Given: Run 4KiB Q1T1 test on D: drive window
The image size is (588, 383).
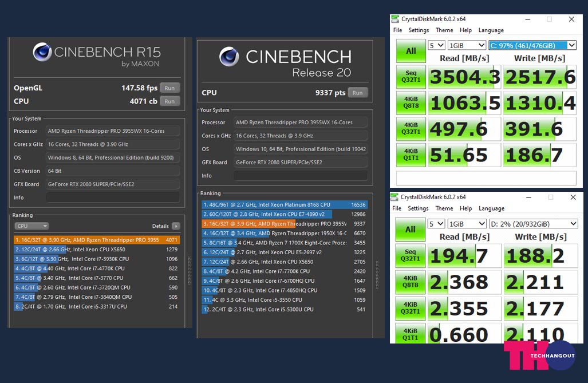Looking at the screenshot, I should [x=411, y=334].
